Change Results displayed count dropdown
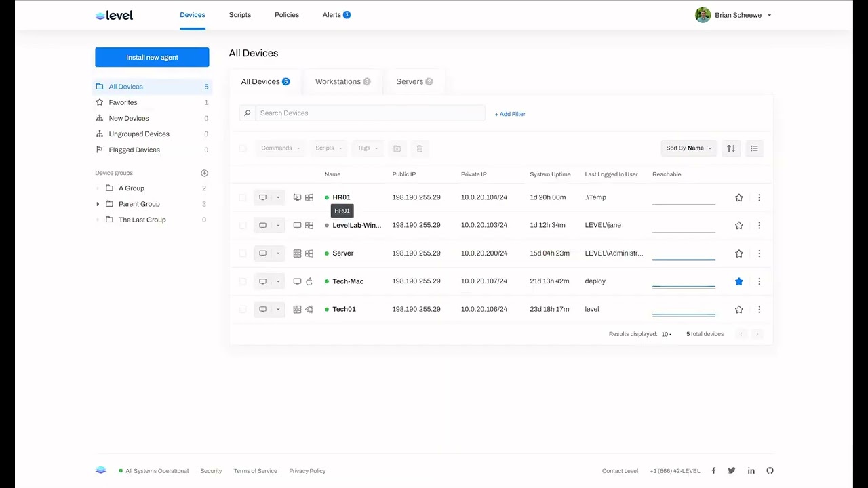The width and height of the screenshot is (868, 488). [667, 334]
